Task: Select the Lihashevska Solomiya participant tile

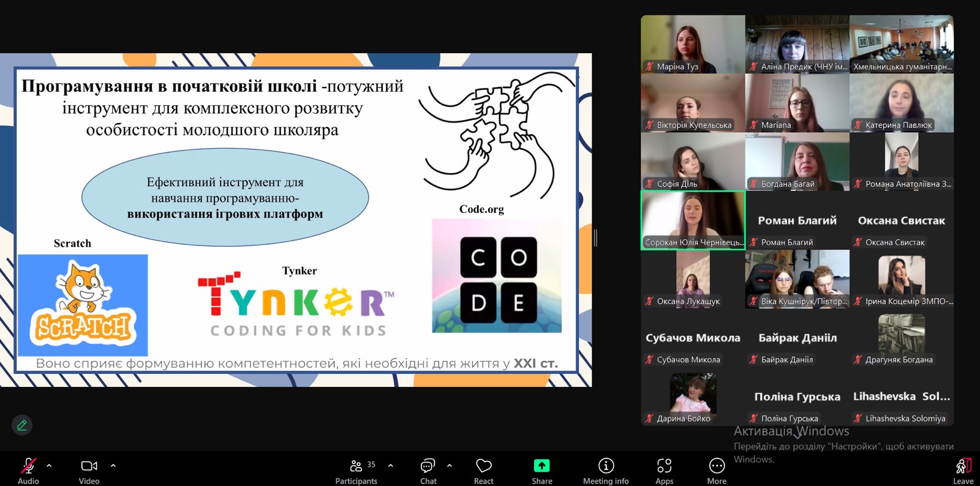Action: pos(902,397)
